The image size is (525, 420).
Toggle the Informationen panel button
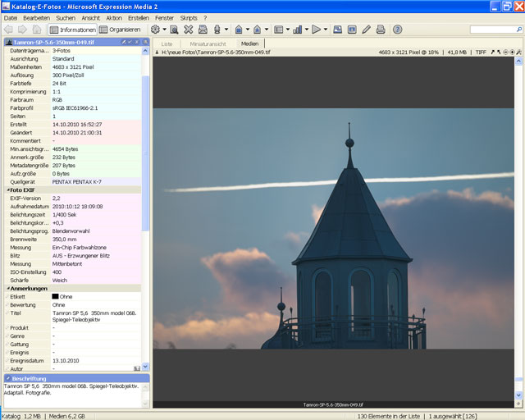[x=73, y=30]
